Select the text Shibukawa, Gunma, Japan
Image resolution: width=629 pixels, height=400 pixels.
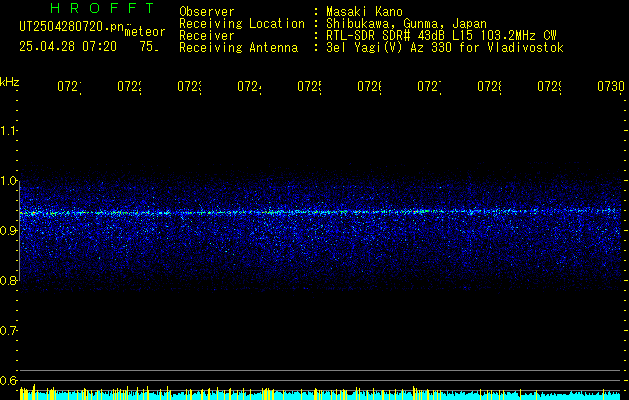click(x=406, y=24)
